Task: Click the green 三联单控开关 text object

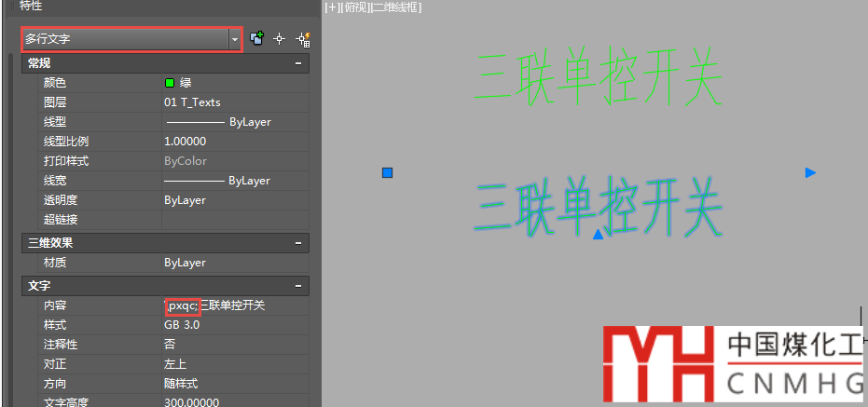Action: point(599,76)
